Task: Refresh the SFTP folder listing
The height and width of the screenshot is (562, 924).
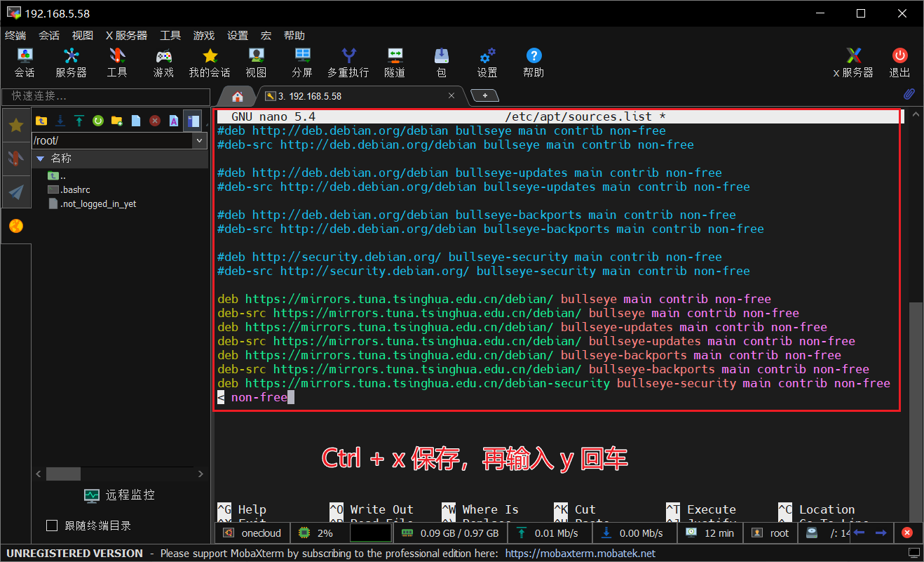Action: [x=98, y=121]
